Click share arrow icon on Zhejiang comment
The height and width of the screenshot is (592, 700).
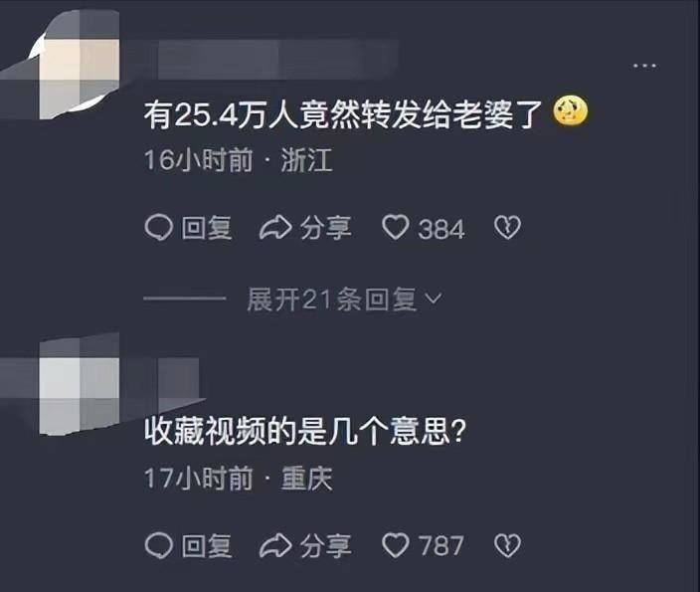[275, 228]
